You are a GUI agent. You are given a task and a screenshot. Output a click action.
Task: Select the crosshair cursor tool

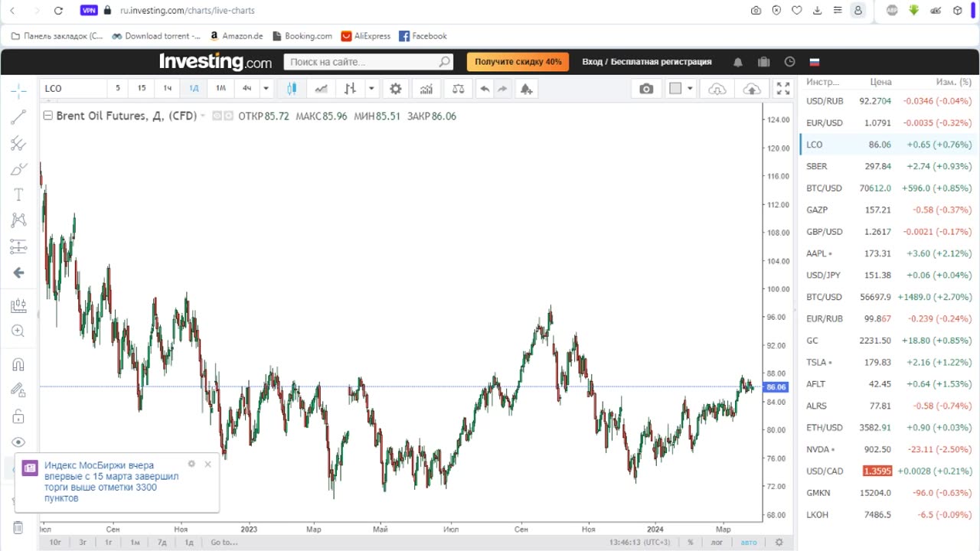pyautogui.click(x=18, y=91)
